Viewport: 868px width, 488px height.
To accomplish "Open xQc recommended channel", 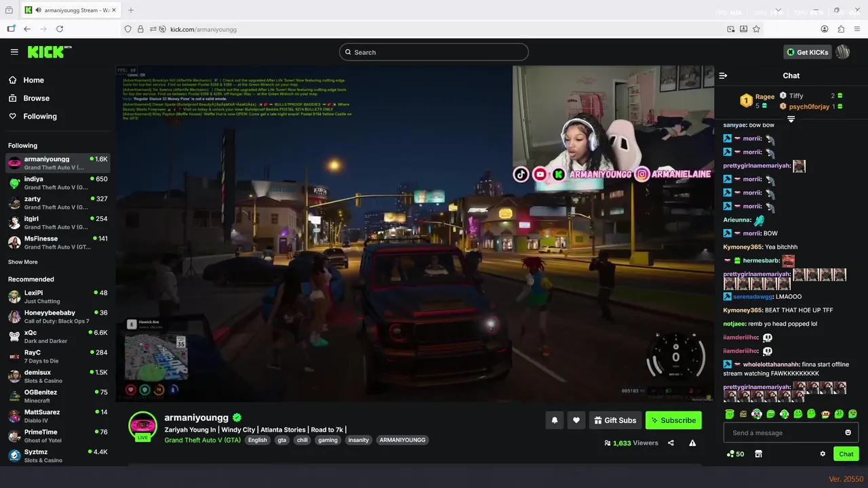I will click(x=58, y=337).
